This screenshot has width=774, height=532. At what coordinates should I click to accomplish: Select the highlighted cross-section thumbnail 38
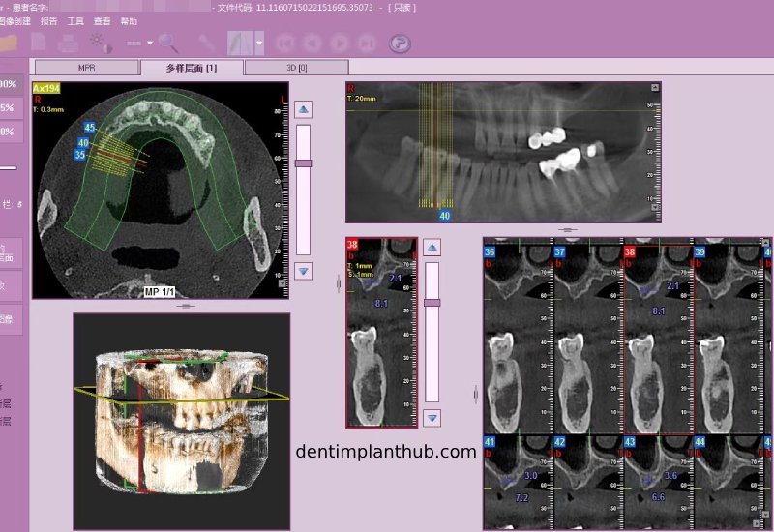659,340
